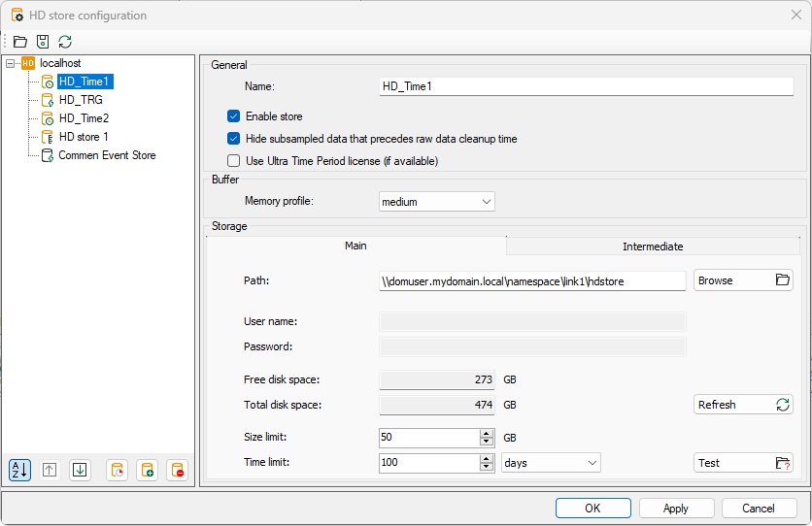Click the green refresh arrows toolbar icon
The height and width of the screenshot is (526, 812).
click(65, 42)
